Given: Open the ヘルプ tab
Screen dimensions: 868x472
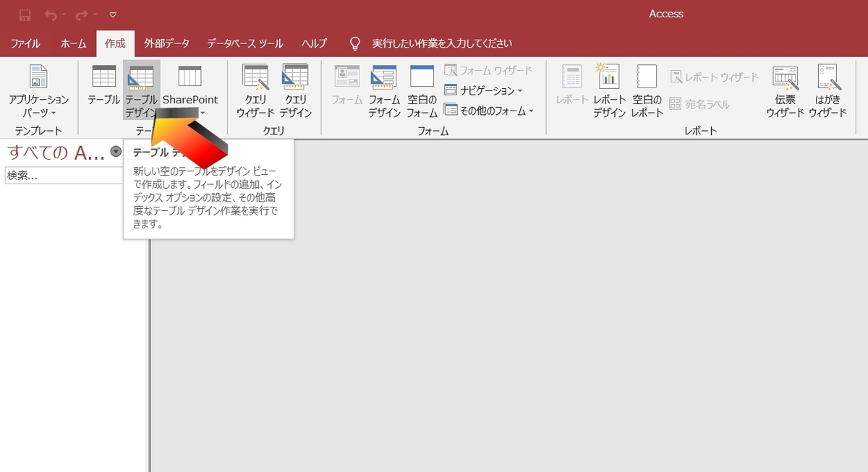Looking at the screenshot, I should click(x=314, y=43).
